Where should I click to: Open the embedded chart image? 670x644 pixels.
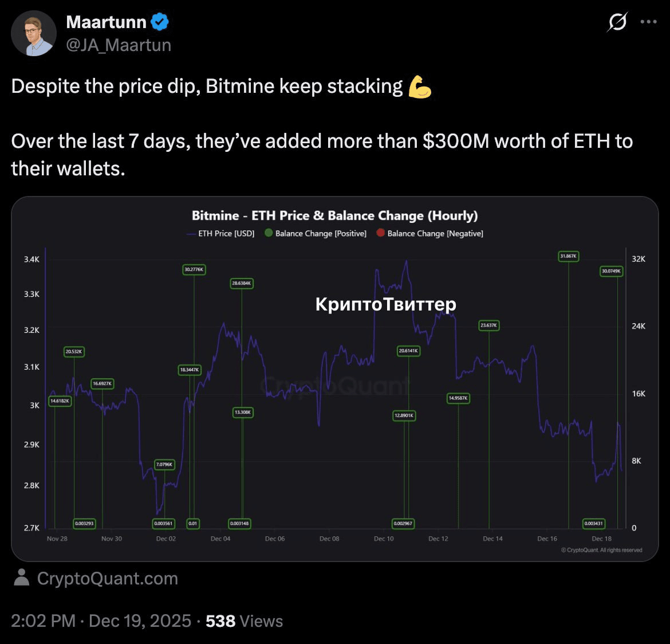pos(334,379)
